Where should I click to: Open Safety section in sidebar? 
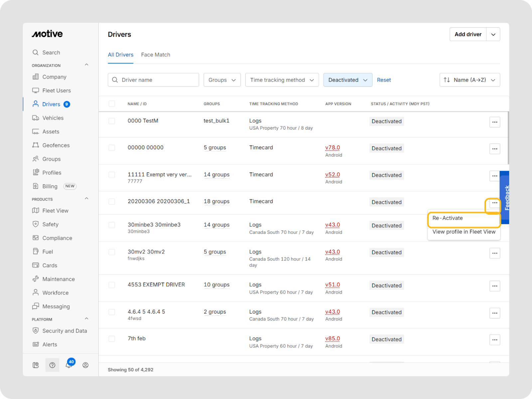(x=50, y=224)
